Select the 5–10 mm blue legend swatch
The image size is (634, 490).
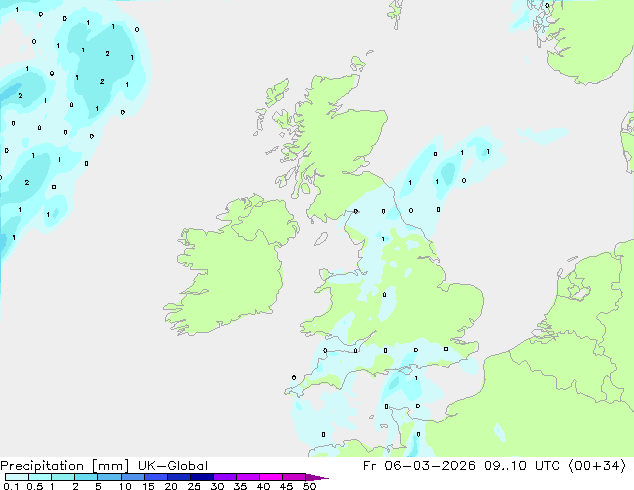pos(109,477)
